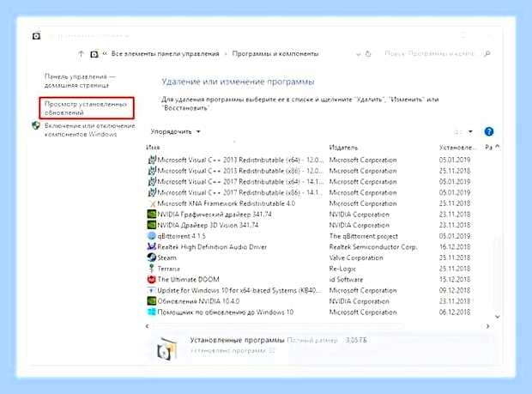
Task: Click the up arrow navigation button
Action: click(81, 53)
